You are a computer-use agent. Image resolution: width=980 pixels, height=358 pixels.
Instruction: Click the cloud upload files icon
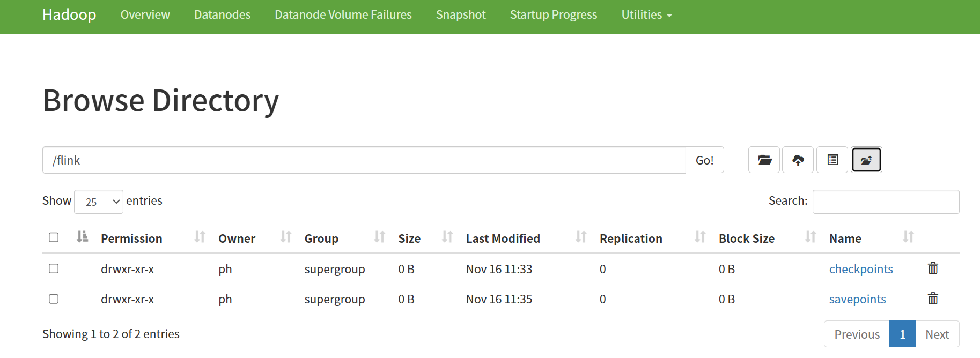pyautogui.click(x=798, y=160)
